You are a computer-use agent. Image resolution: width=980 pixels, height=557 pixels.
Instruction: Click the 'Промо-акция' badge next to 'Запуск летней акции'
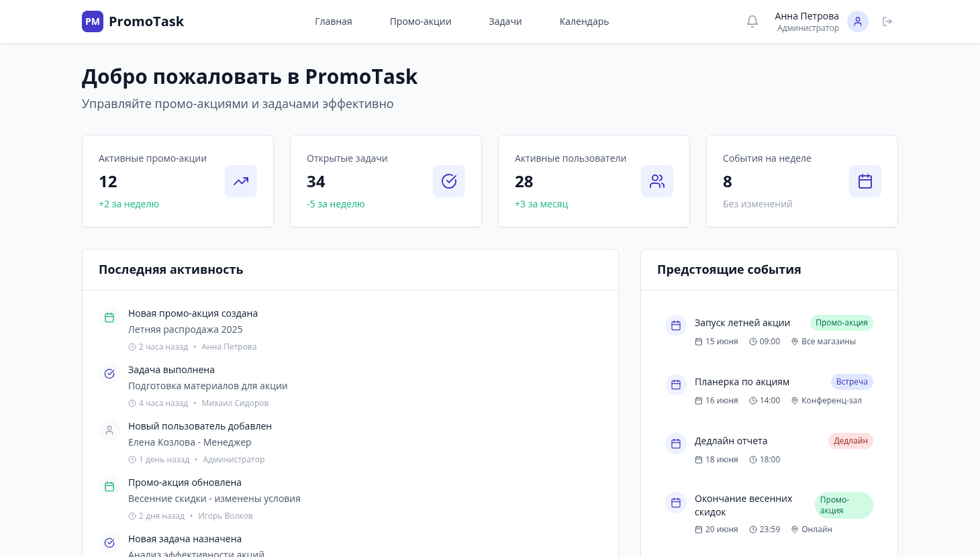(x=841, y=323)
